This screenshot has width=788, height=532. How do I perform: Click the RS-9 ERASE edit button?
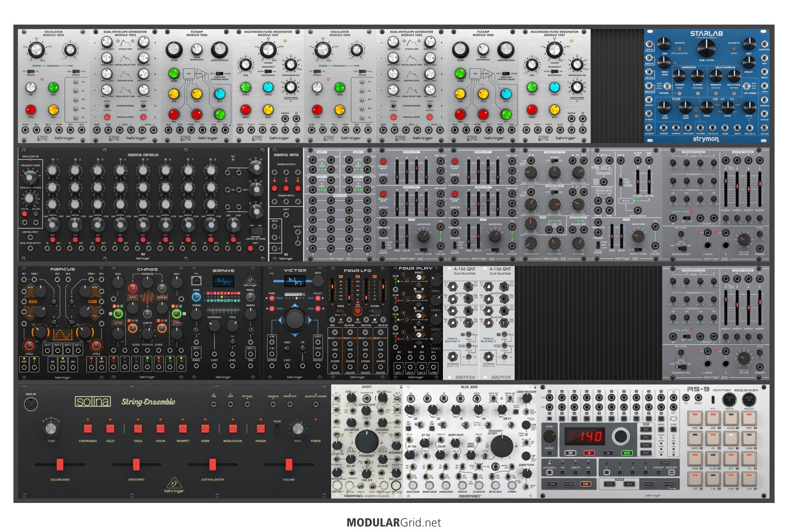point(646,445)
